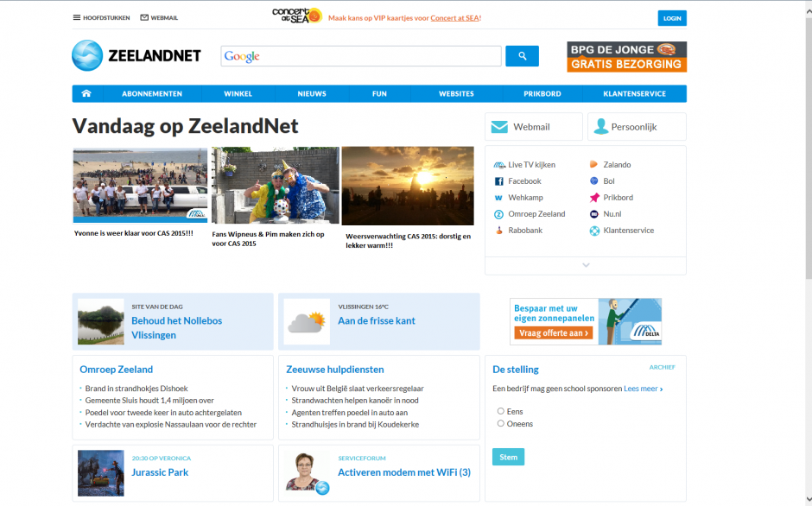The height and width of the screenshot is (506, 812).
Task: Click the BPG De Jonge gratis bezorging banner
Action: coord(626,56)
